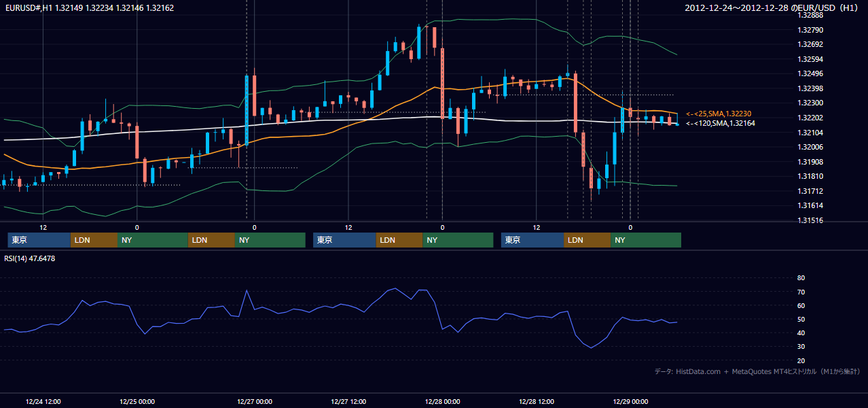Viewport: 868px width, 408px height.
Task: Click the NY session box ending near 12/29 00:00
Action: (646, 240)
